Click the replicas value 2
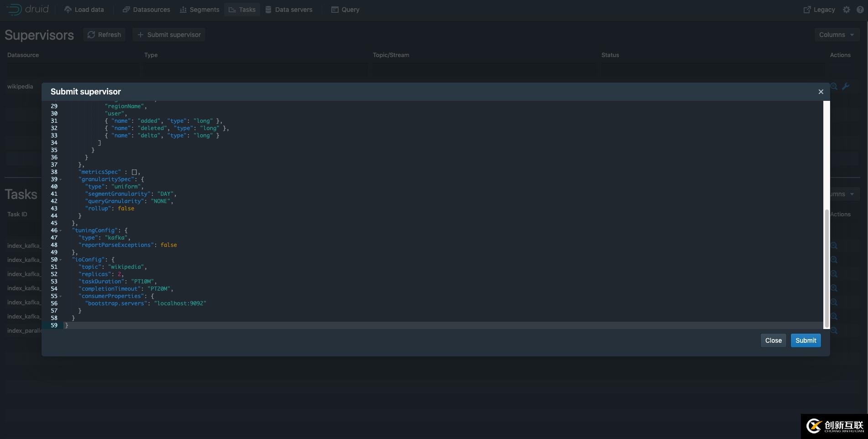The image size is (868, 439). tap(120, 274)
